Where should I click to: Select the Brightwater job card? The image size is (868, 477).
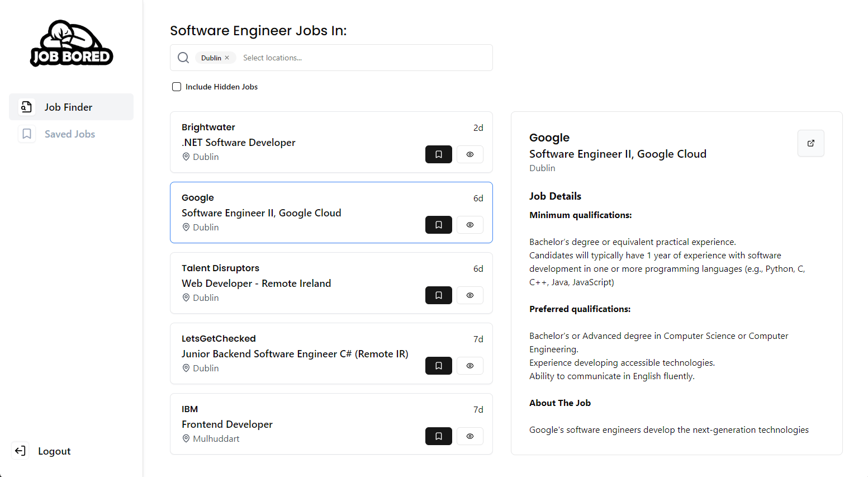click(x=331, y=142)
